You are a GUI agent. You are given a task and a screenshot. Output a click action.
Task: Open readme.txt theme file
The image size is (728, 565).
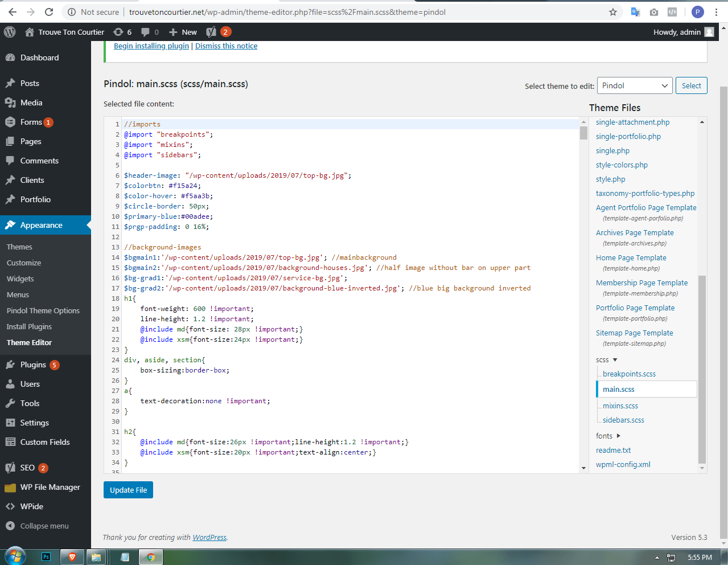(613, 450)
